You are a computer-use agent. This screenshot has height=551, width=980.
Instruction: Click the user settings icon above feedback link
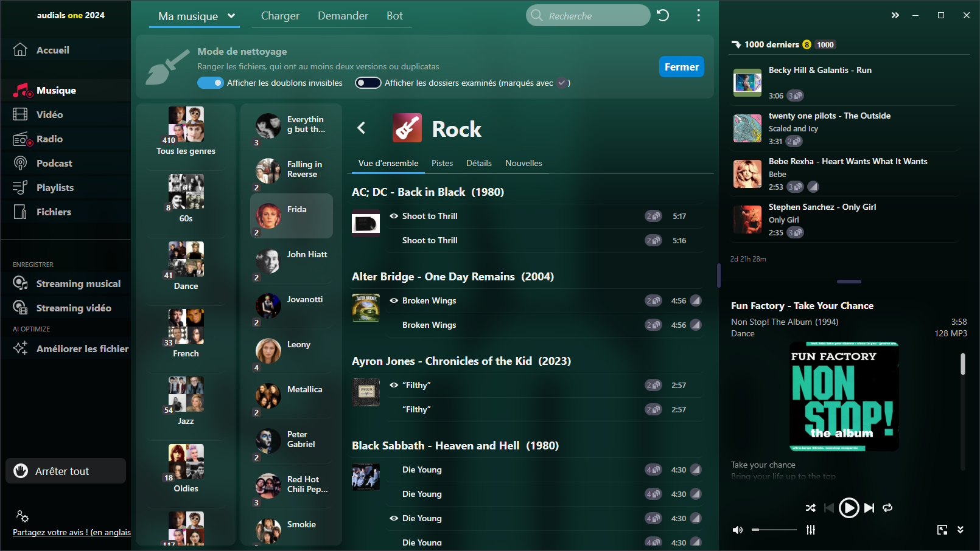pos(23,516)
